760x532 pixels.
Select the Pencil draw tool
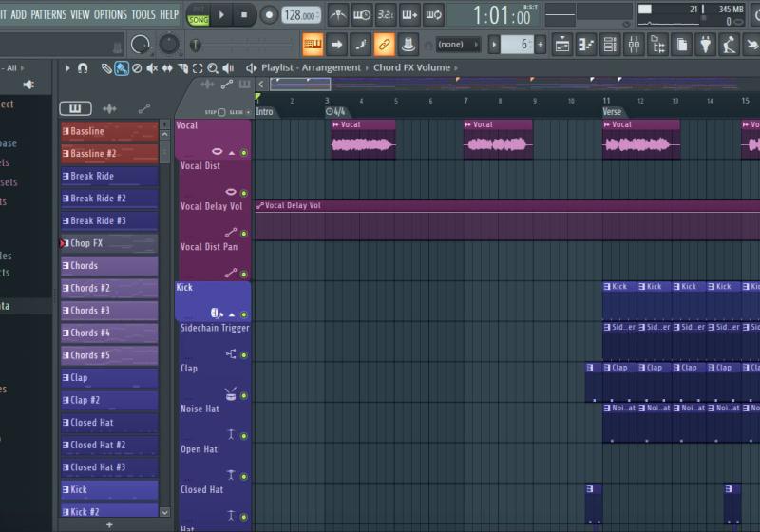pyautogui.click(x=106, y=68)
